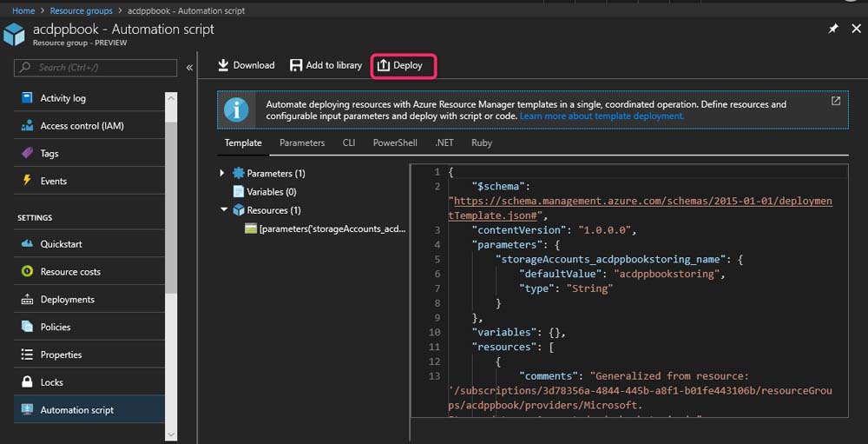
Task: Collapse the Resources (1) tree node
Action: pyautogui.click(x=223, y=210)
